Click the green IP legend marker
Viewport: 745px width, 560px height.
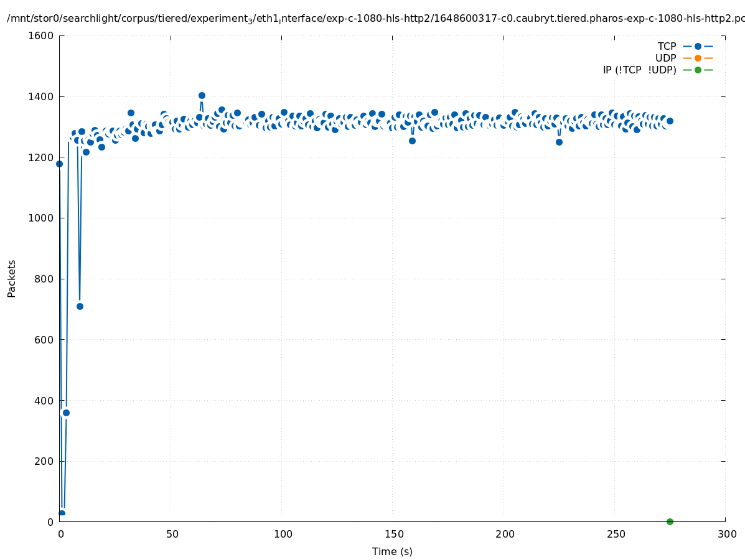[x=698, y=70]
